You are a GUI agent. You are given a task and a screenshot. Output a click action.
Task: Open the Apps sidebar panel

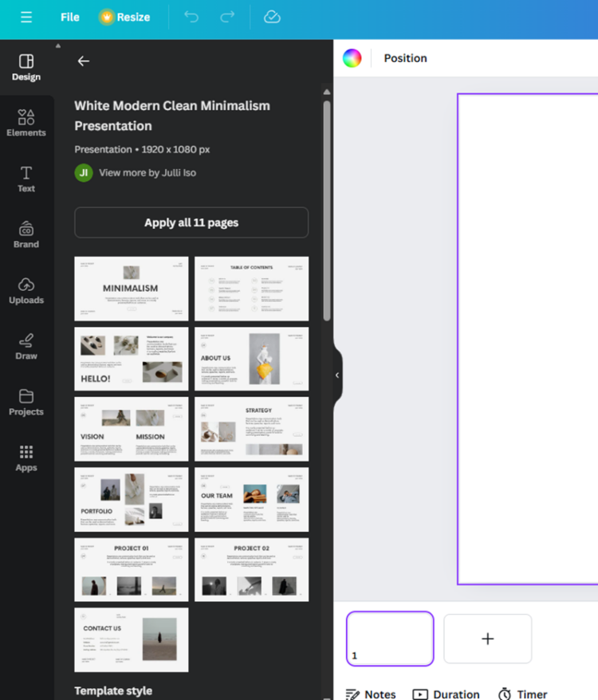[x=26, y=458]
